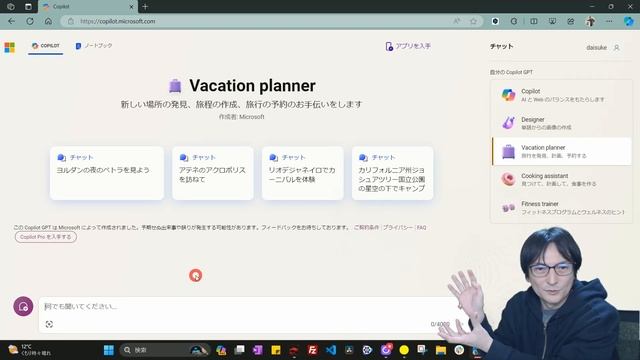This screenshot has width=640, height=360.
Task: Go back with the browser back arrow
Action: click(11, 21)
